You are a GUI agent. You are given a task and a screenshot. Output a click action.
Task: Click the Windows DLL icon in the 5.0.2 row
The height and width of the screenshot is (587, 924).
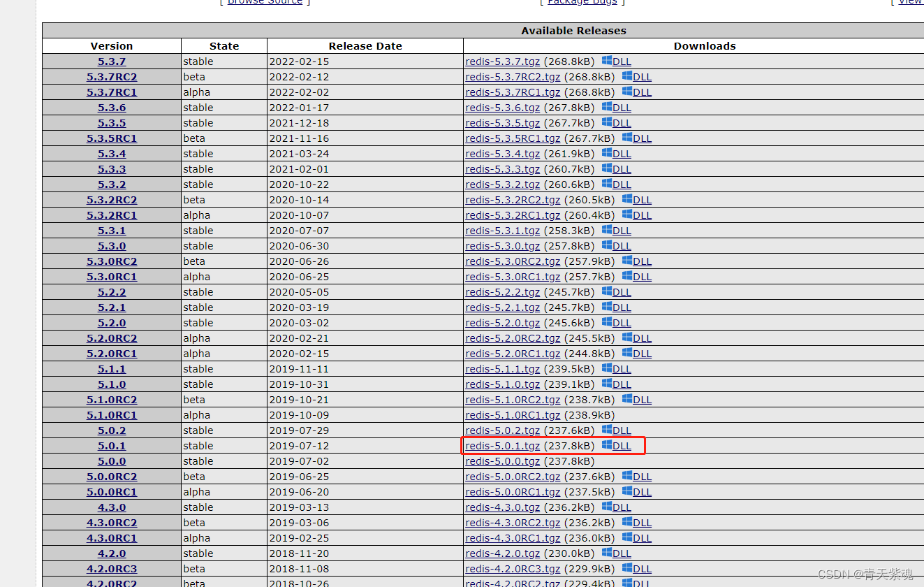[606, 430]
